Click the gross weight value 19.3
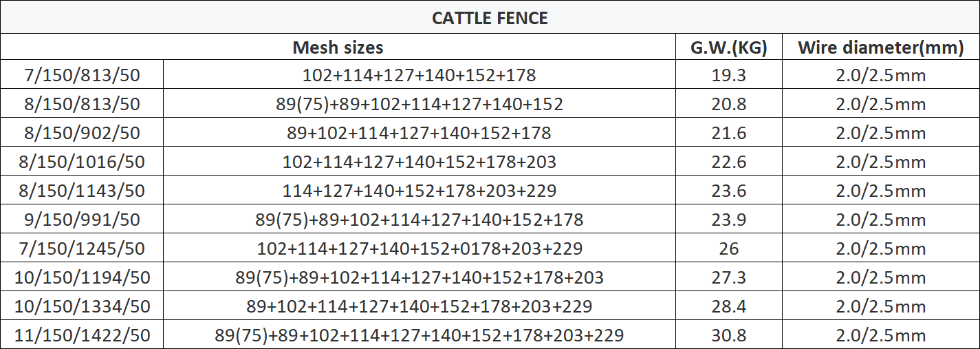 pyautogui.click(x=728, y=74)
